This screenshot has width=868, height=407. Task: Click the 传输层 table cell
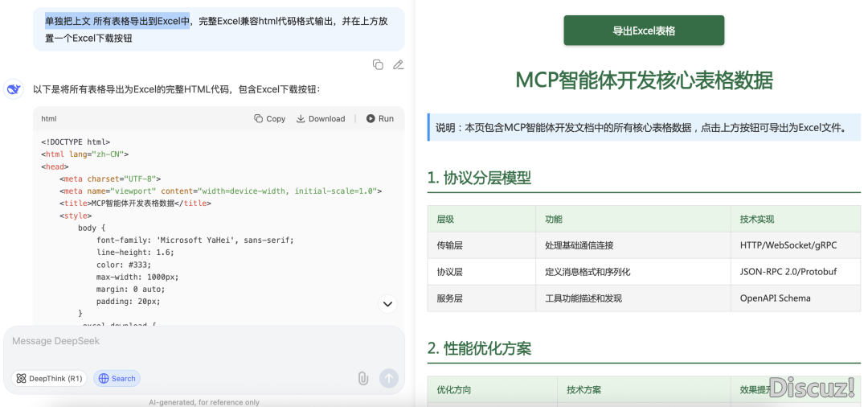(481, 245)
